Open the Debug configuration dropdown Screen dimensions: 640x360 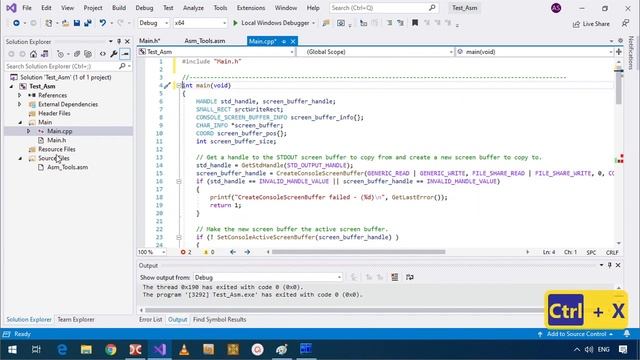pos(153,23)
